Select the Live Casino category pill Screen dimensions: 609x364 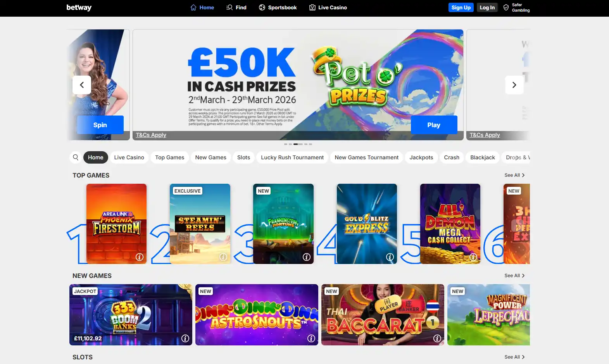tap(129, 157)
